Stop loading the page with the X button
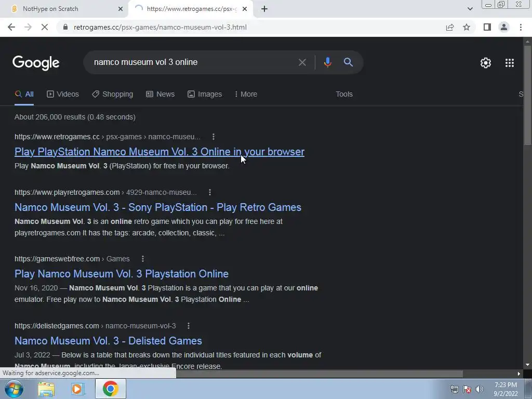Viewport: 532px width, 399px height. point(45,27)
